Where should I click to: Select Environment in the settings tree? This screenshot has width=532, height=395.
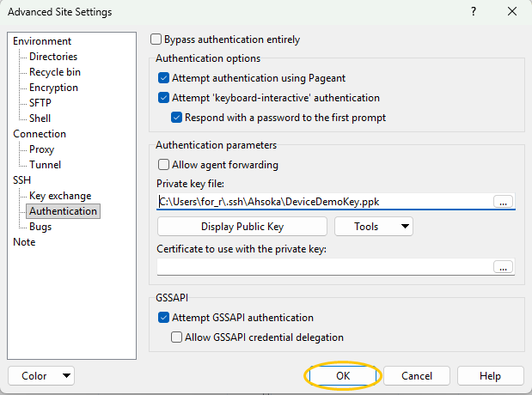point(42,41)
